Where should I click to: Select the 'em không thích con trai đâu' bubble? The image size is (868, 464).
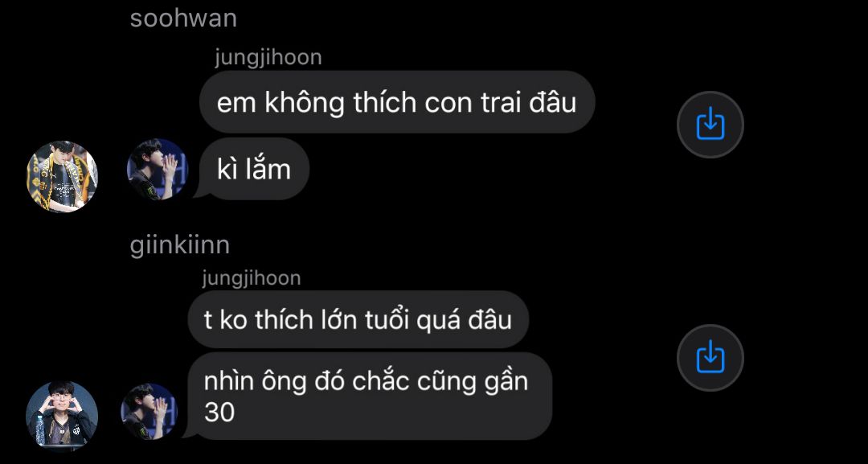point(397,102)
